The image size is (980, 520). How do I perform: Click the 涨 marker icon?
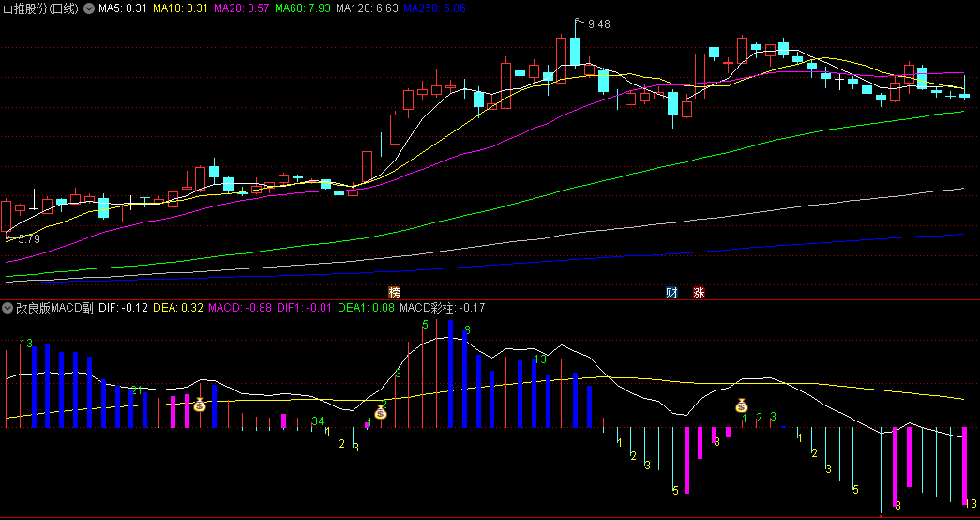(x=699, y=292)
